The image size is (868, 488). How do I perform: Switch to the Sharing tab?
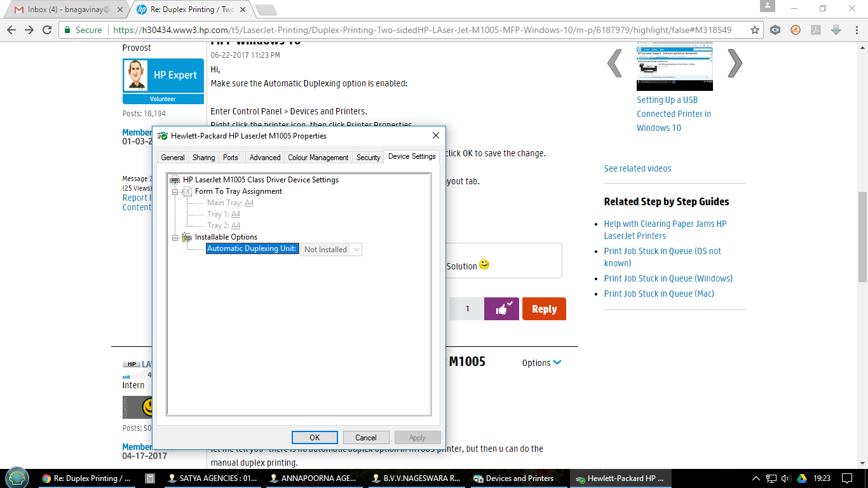pyautogui.click(x=204, y=158)
